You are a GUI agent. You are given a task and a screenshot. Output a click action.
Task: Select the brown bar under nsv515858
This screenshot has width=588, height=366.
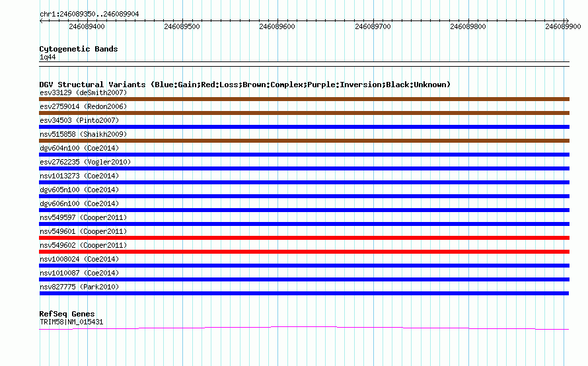[x=304, y=141]
